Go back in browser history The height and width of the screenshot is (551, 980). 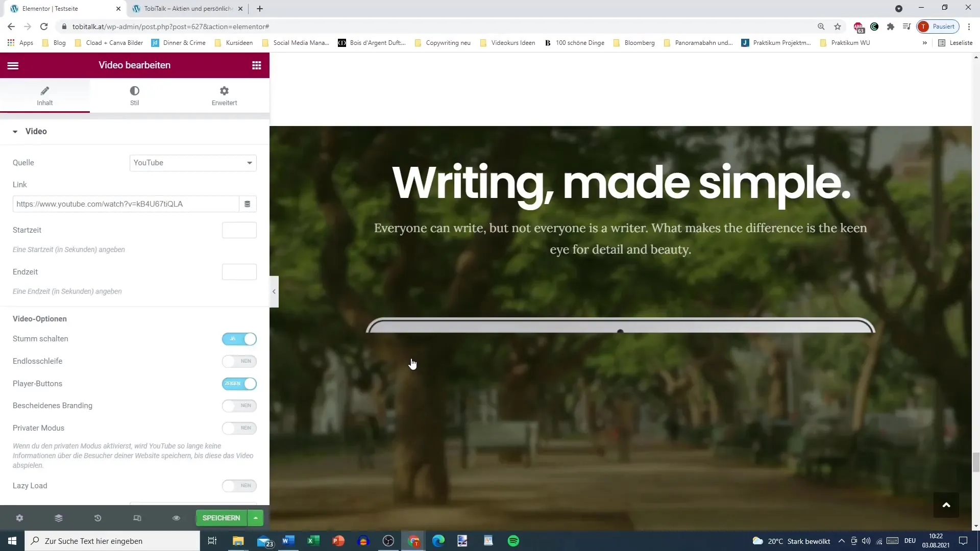click(11, 27)
